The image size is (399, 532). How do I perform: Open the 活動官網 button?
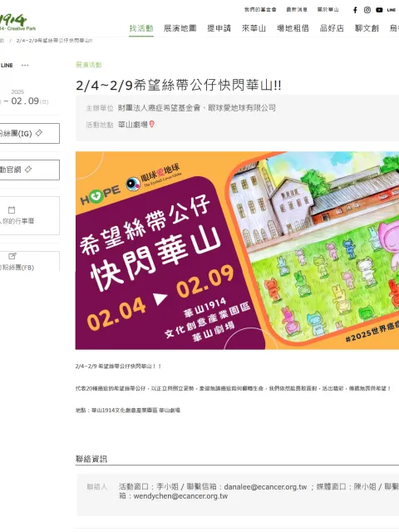[x=29, y=170]
